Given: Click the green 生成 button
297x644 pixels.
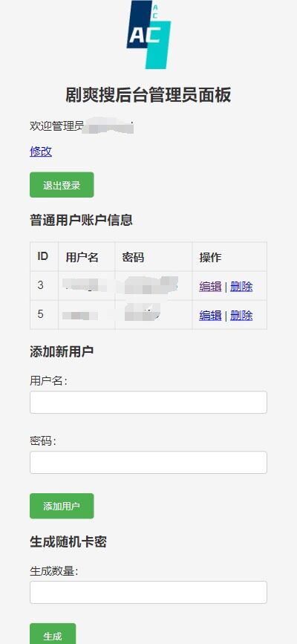Looking at the screenshot, I should [53, 634].
